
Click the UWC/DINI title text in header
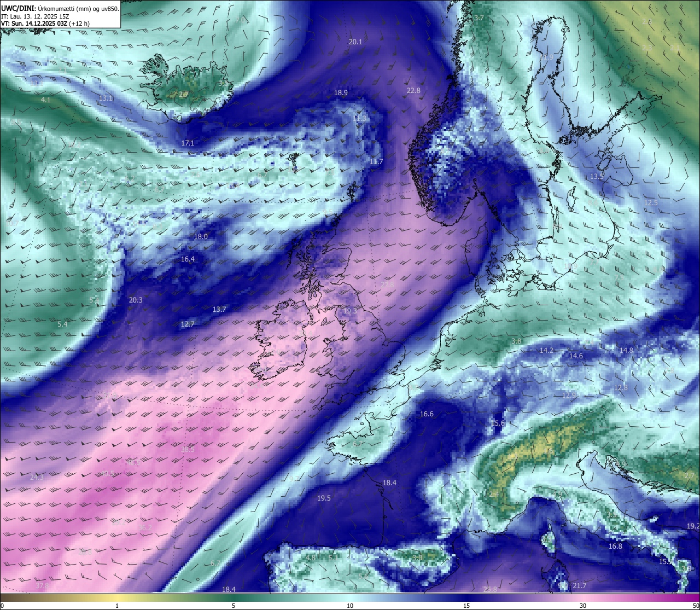(19, 9)
